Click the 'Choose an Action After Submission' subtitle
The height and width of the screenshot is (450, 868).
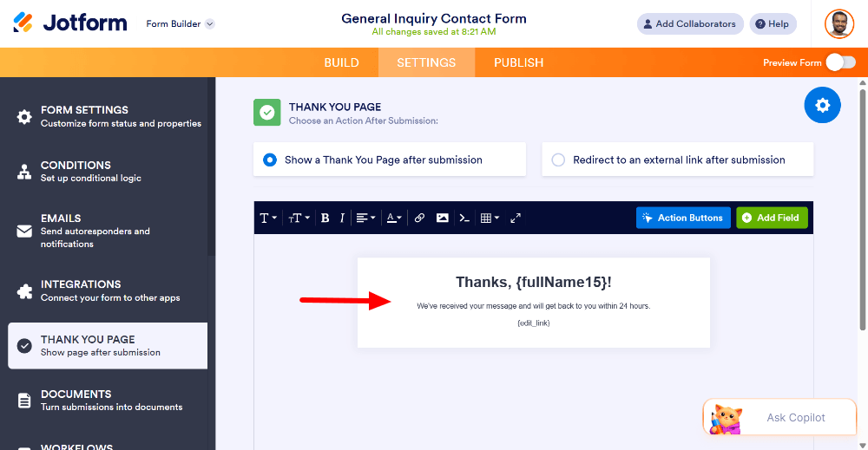[363, 121]
